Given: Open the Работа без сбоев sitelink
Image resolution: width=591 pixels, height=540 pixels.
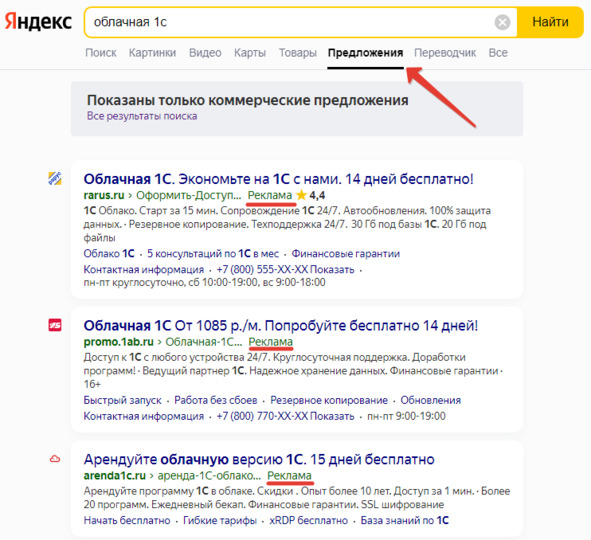Looking at the screenshot, I should point(216,400).
